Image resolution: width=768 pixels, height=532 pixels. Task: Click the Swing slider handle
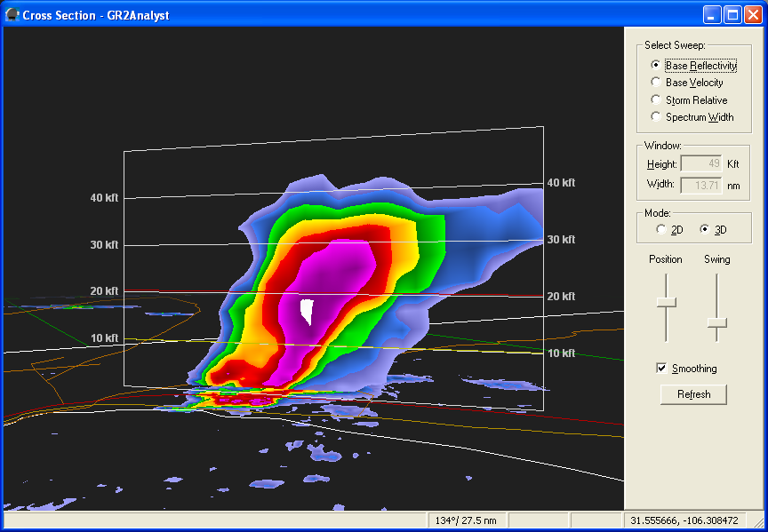coord(717,322)
